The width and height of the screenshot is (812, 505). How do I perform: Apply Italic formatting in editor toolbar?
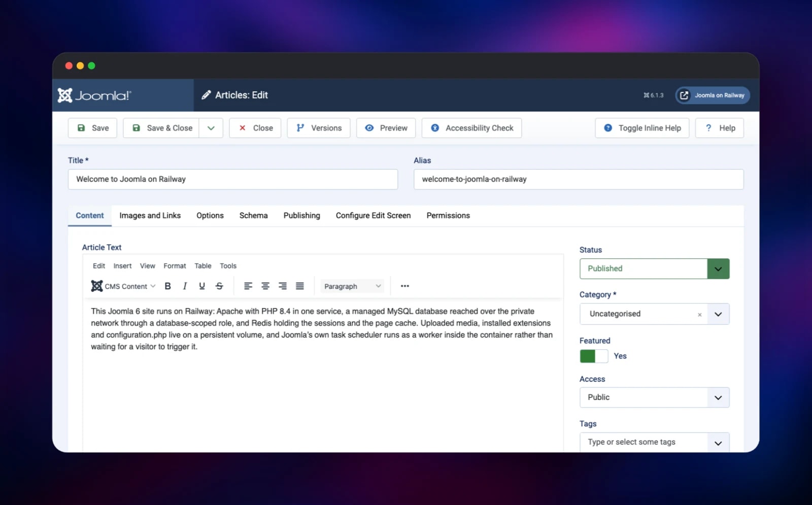[x=185, y=286]
